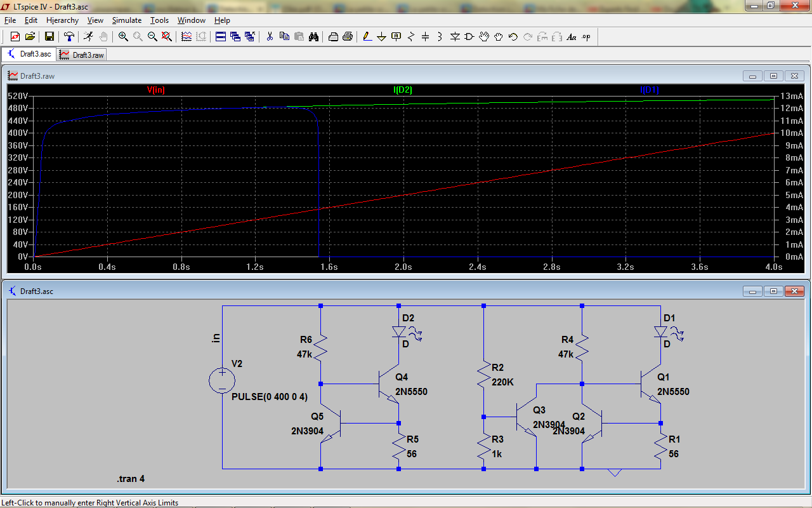Click the Save floppy disk icon
The width and height of the screenshot is (812, 508).
[x=49, y=37]
